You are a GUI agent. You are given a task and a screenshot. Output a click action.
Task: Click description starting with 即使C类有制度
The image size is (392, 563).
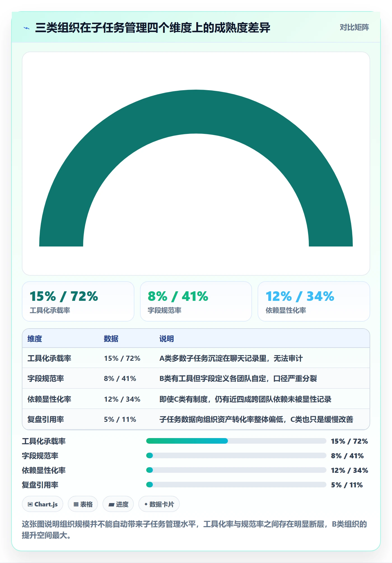tap(245, 399)
